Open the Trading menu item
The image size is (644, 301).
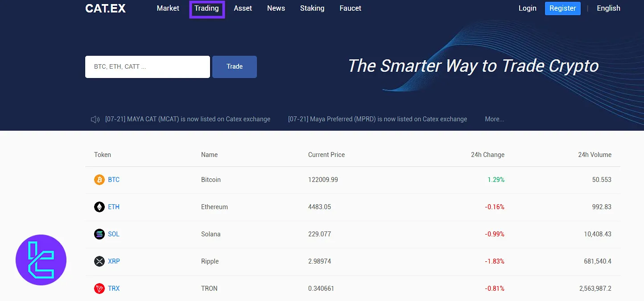(206, 8)
